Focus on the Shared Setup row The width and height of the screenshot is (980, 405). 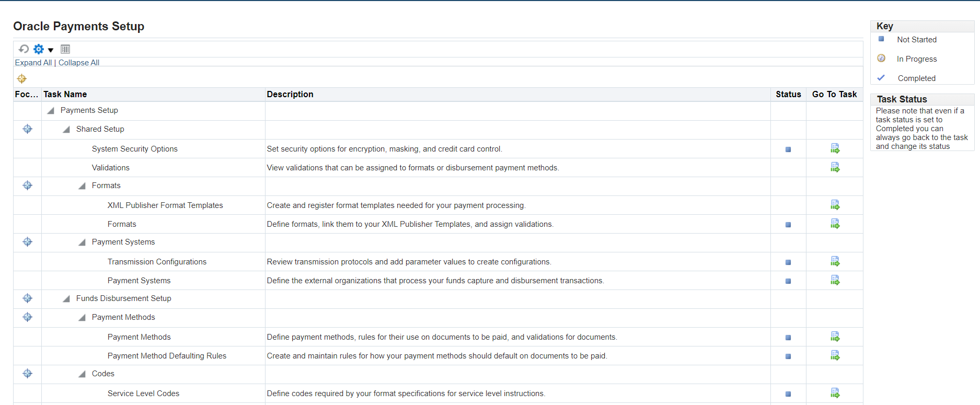pos(28,129)
